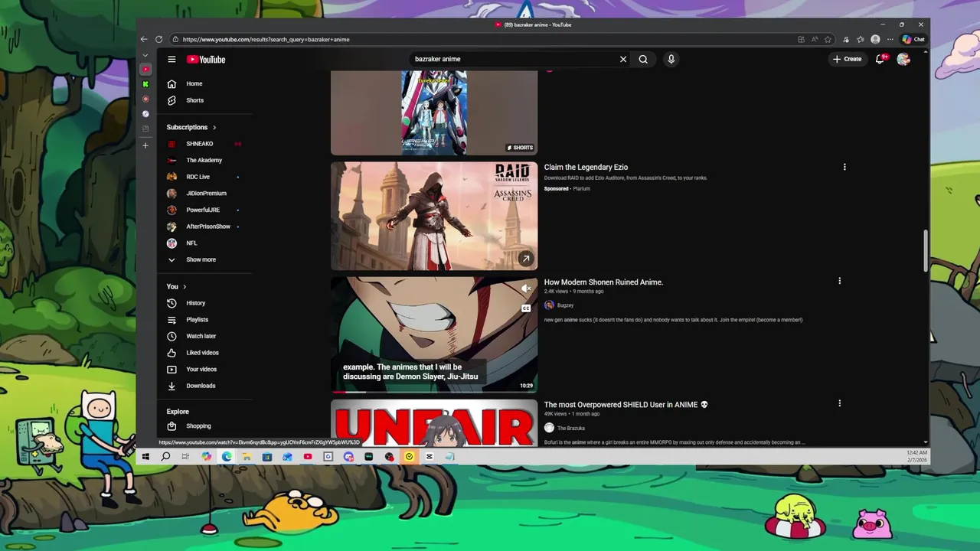Visit The Brazuka channel
980x551 pixels.
(x=570, y=428)
